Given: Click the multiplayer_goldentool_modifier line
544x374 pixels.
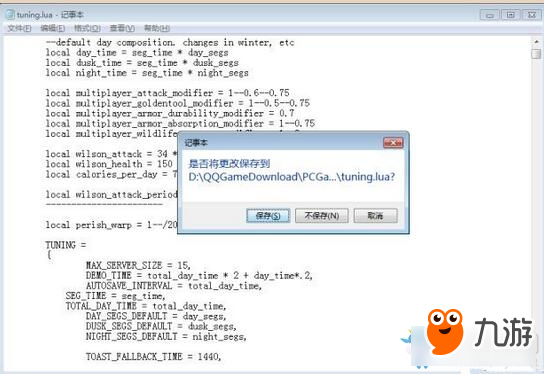Looking at the screenshot, I should (x=178, y=103).
